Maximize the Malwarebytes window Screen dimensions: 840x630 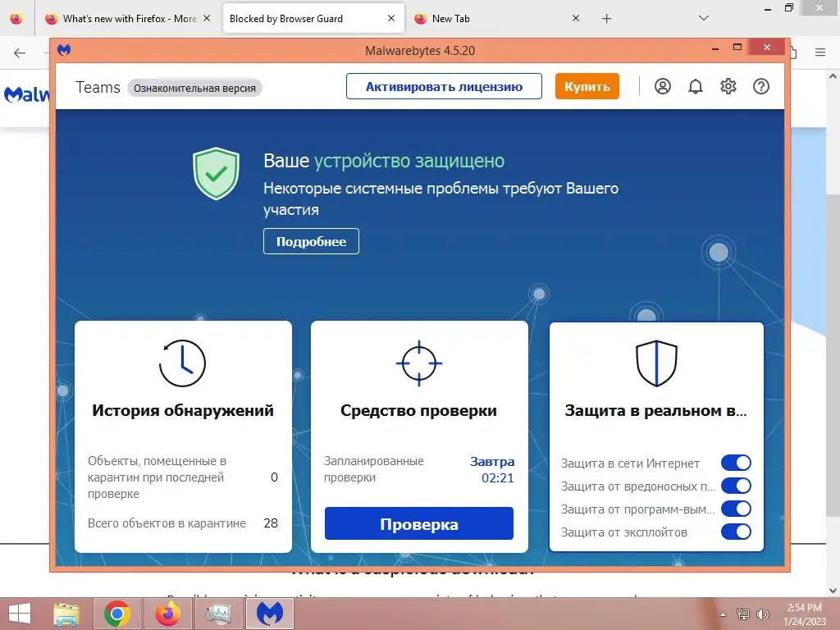[737, 47]
